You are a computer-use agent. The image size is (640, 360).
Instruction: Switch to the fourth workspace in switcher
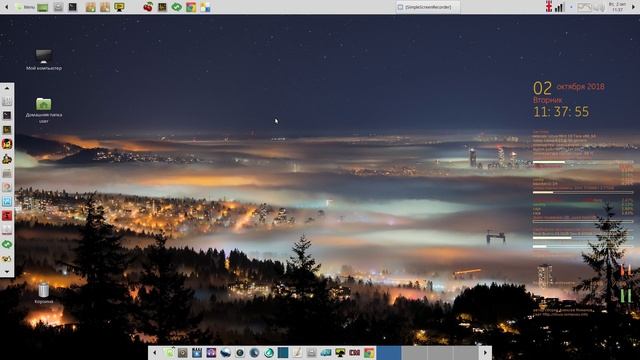pyautogui.click(x=466, y=353)
